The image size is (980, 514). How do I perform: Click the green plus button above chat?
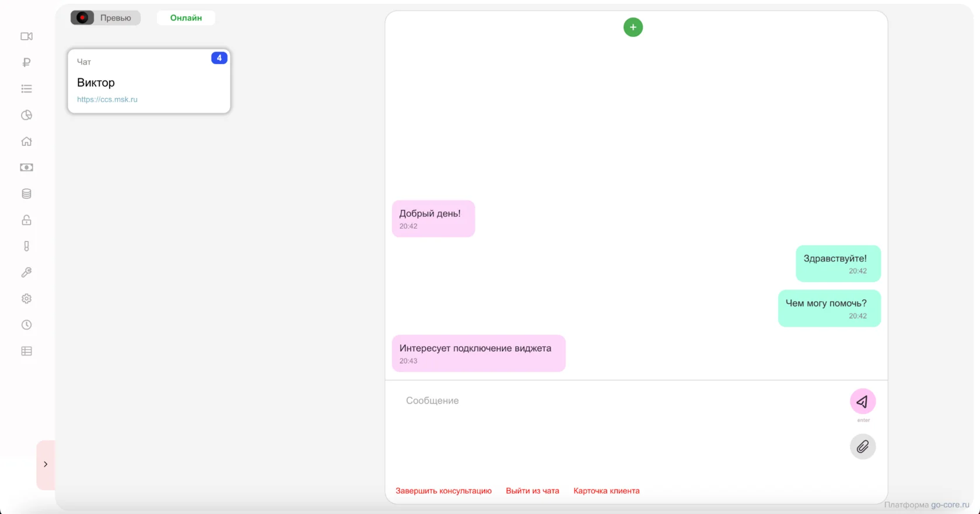(633, 27)
